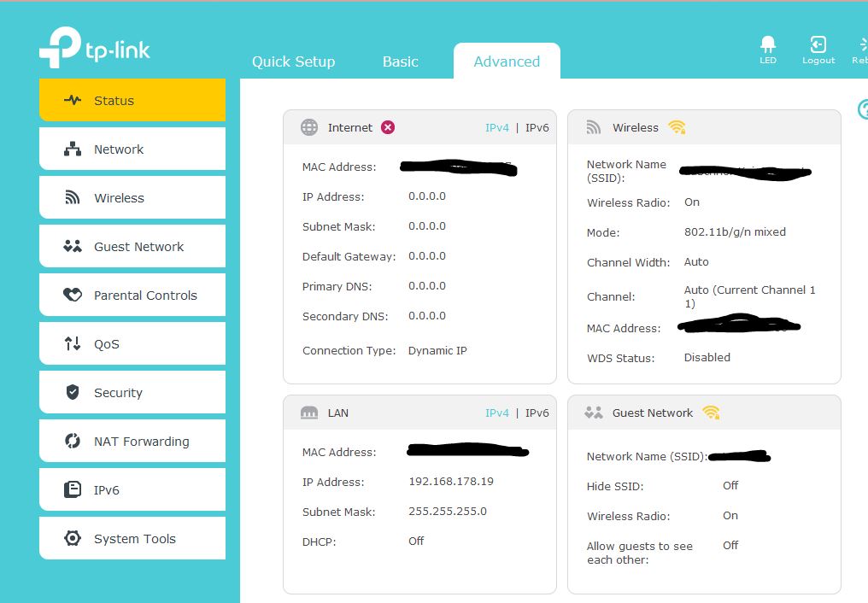This screenshot has width=868, height=603.
Task: Switch to the Quick Setup tab
Action: point(293,61)
